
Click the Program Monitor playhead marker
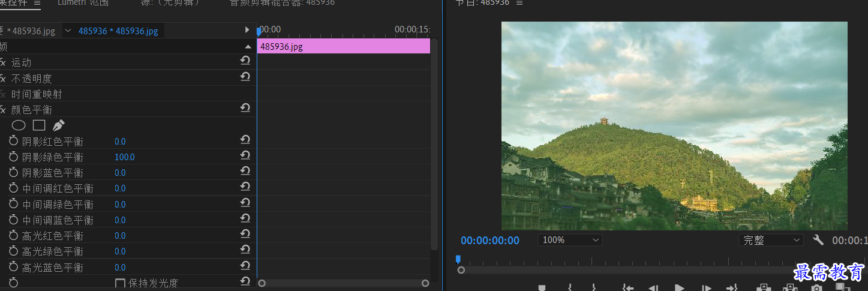pyautogui.click(x=458, y=259)
